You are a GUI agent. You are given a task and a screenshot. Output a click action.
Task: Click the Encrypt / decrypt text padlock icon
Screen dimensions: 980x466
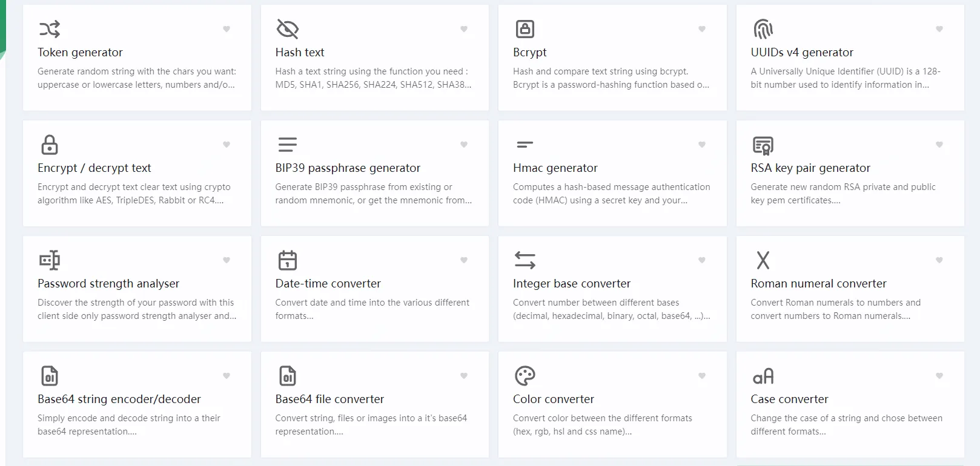pyautogui.click(x=50, y=145)
